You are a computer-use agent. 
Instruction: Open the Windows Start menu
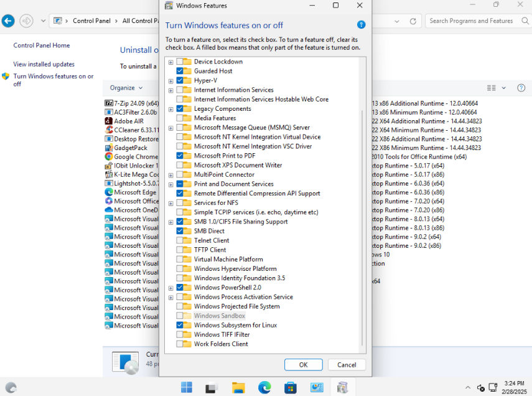tap(186, 387)
